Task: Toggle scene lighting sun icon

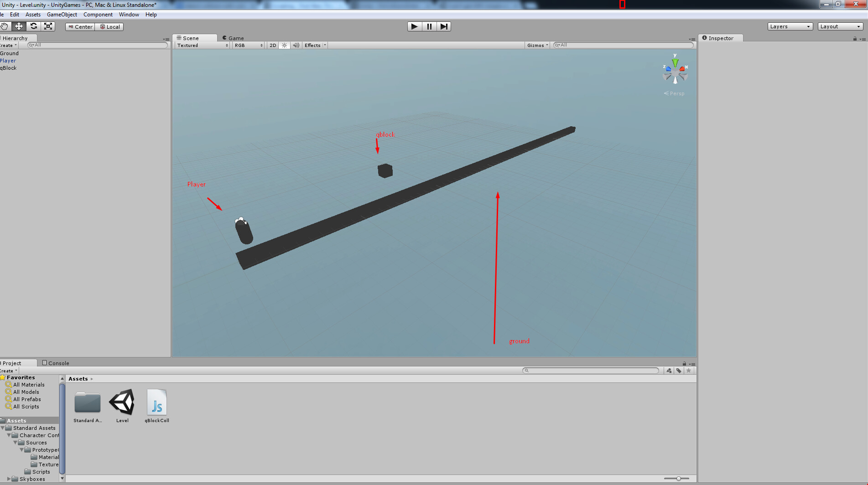Action: [x=284, y=45]
